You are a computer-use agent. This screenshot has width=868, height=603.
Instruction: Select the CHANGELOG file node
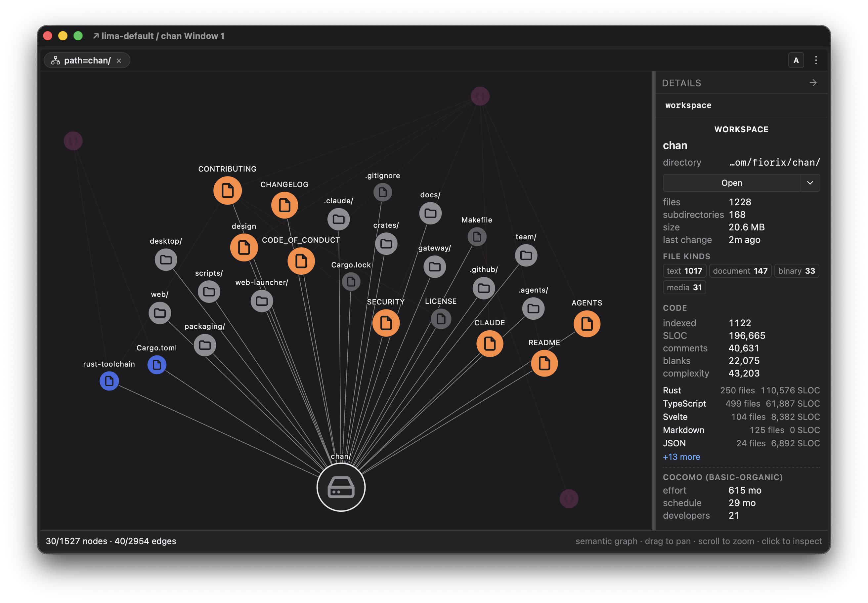(x=284, y=205)
